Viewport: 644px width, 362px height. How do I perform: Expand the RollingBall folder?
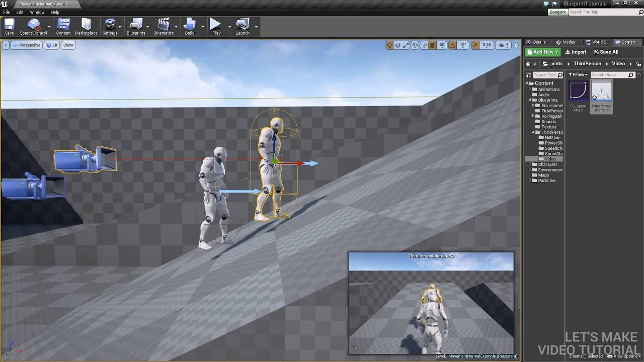533,116
